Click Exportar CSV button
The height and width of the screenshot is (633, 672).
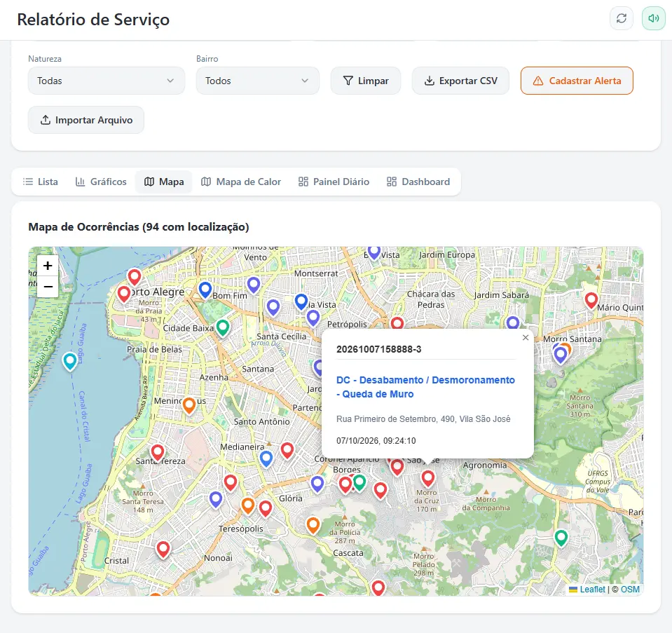(x=460, y=81)
